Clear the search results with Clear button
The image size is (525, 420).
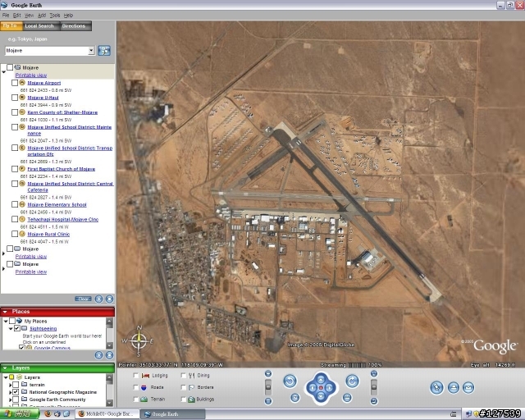tap(83, 299)
